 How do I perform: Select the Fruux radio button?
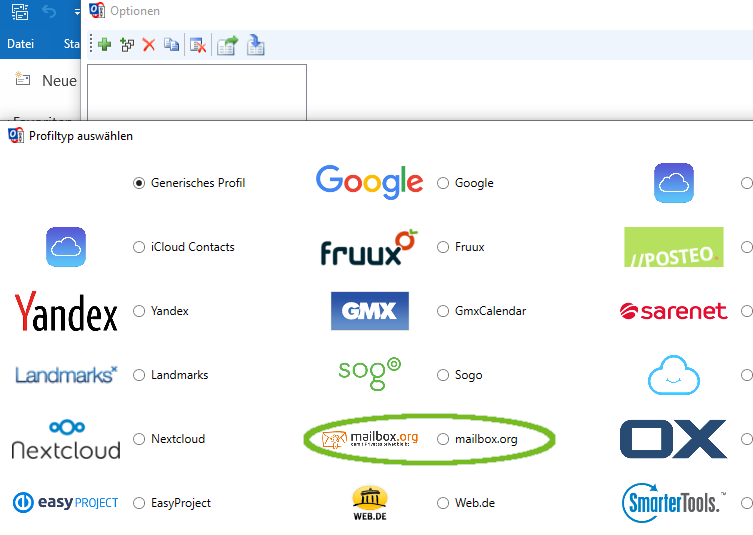pyautogui.click(x=443, y=247)
